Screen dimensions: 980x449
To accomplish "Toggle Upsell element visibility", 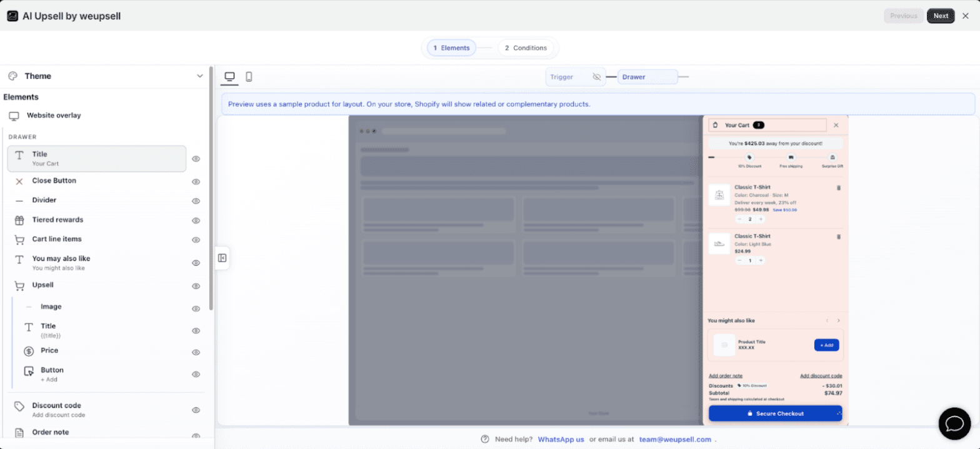I will [196, 286].
